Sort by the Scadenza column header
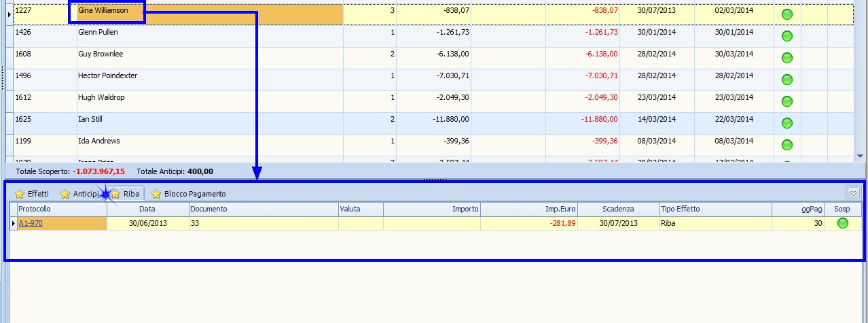 coord(618,209)
